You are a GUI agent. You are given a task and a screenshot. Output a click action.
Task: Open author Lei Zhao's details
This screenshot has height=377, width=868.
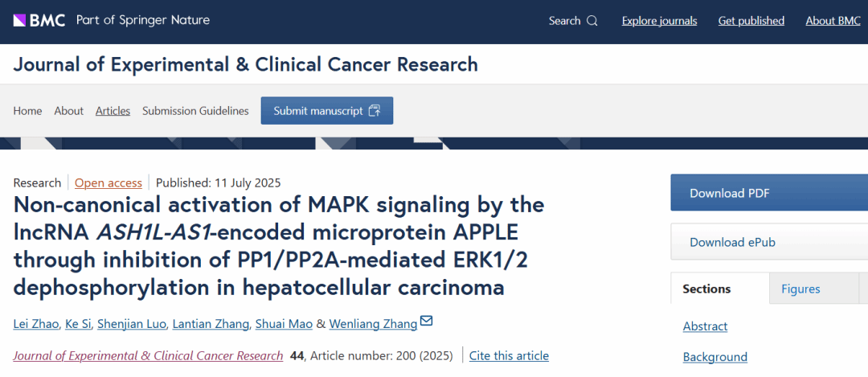[36, 324]
